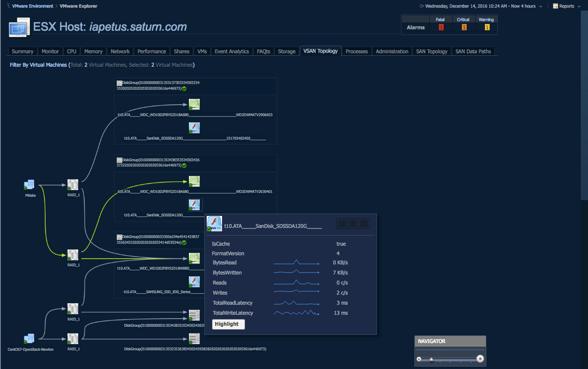Open the CPU tab

tap(72, 51)
